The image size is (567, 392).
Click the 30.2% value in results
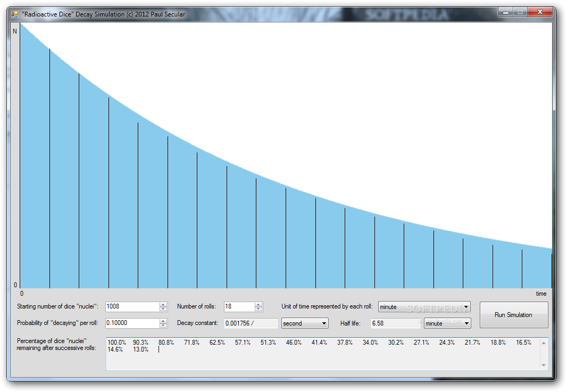pos(396,343)
